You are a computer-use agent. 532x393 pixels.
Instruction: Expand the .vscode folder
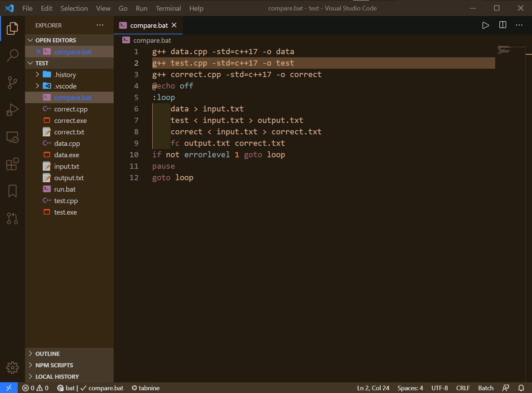[69, 86]
